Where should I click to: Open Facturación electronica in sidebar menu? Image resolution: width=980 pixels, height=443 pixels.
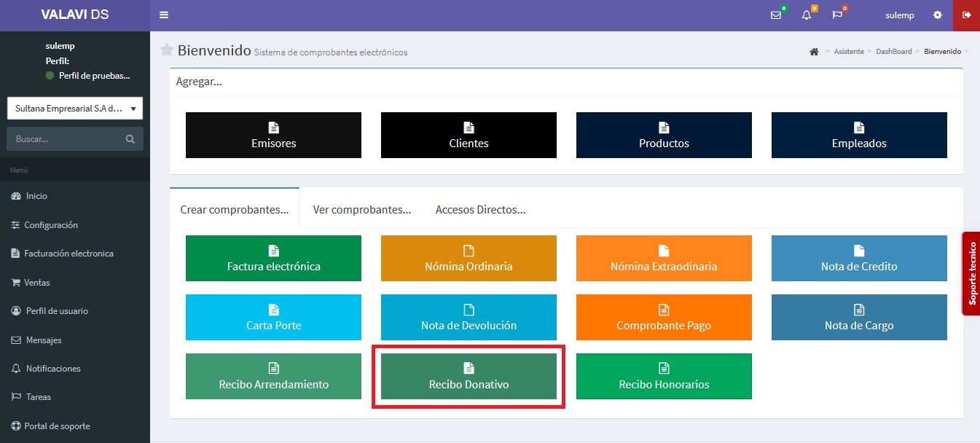click(x=68, y=254)
